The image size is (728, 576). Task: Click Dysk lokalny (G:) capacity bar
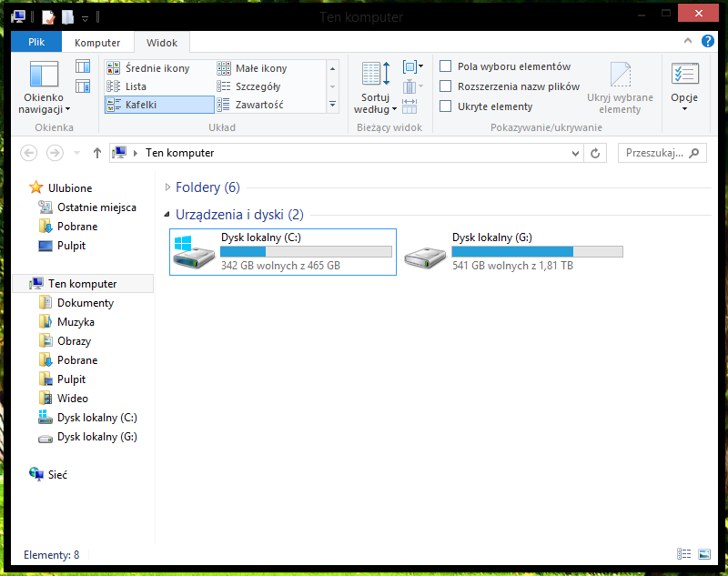[x=537, y=251]
